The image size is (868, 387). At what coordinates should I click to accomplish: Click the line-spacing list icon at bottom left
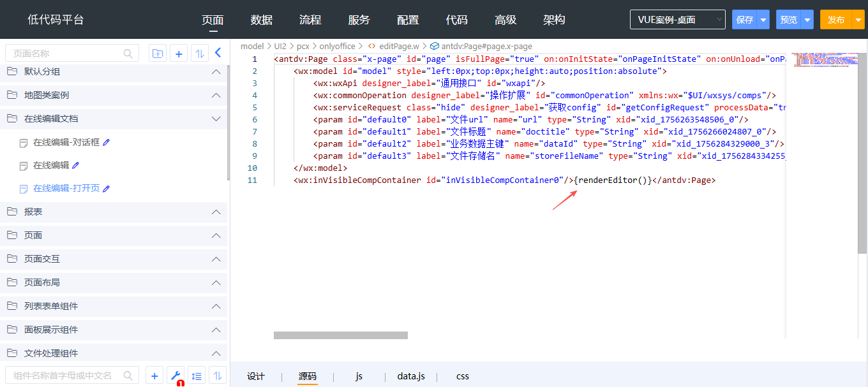click(x=197, y=376)
